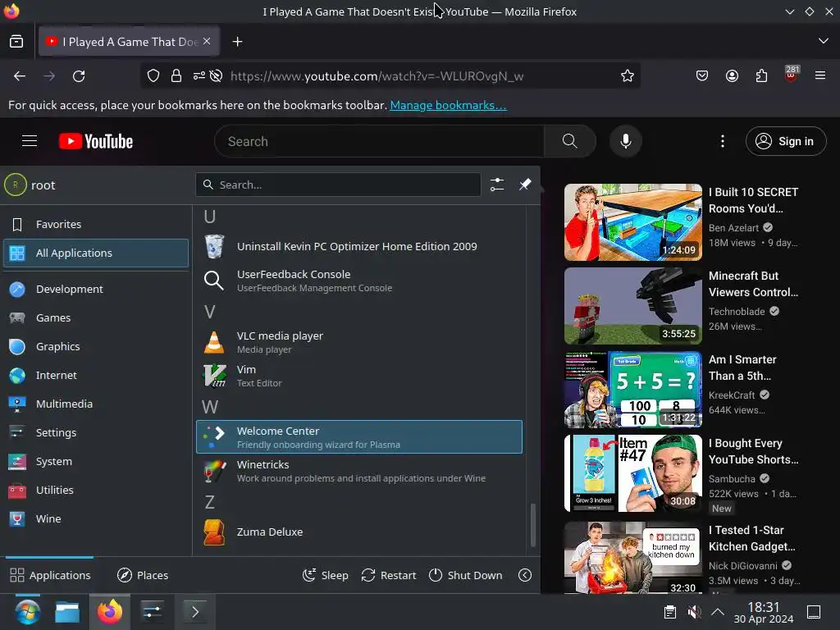Run Uninstall Kevin PC Optimizer Home Edition 2009
840x630 pixels.
(359, 246)
